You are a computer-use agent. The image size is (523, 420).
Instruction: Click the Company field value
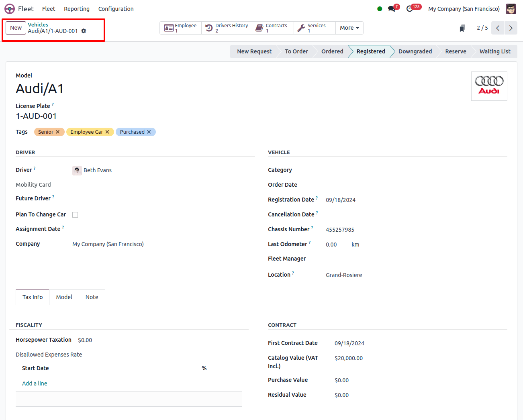click(x=108, y=244)
